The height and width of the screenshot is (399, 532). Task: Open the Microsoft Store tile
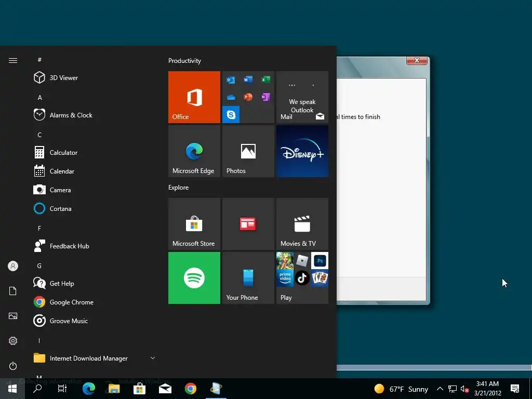194,224
